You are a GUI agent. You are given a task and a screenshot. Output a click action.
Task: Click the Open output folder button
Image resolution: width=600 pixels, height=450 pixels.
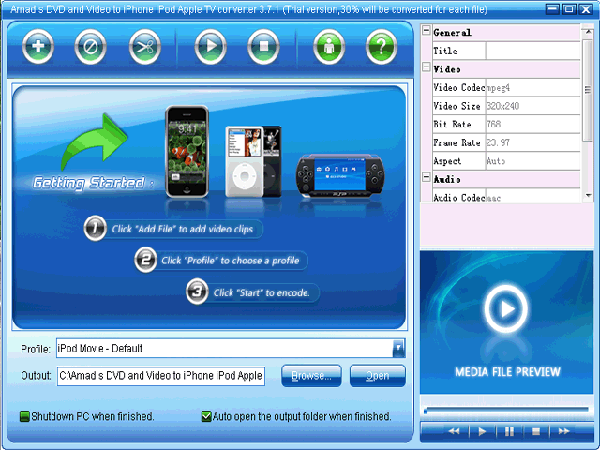pyautogui.click(x=378, y=376)
